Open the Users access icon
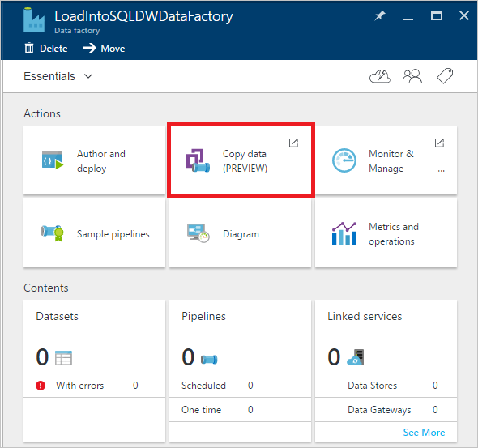The width and height of the screenshot is (478, 448). 412,76
